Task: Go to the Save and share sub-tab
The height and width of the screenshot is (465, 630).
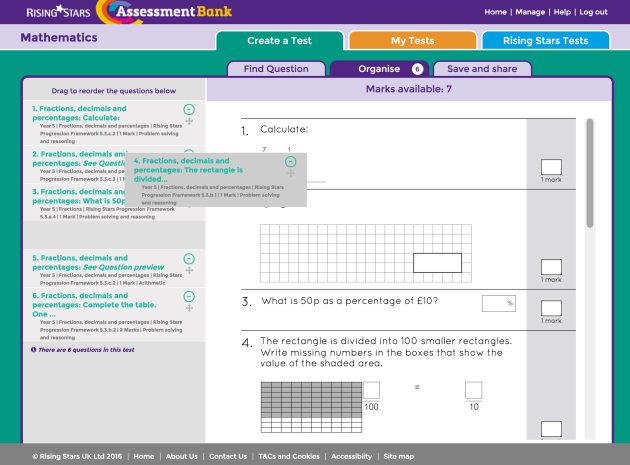Action: [482, 69]
